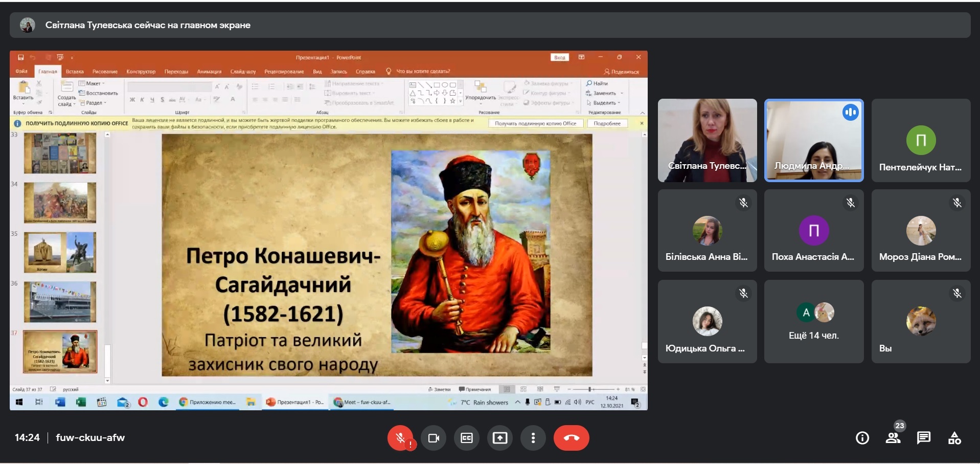Toggle Заметки notes pane in status bar

point(439,389)
